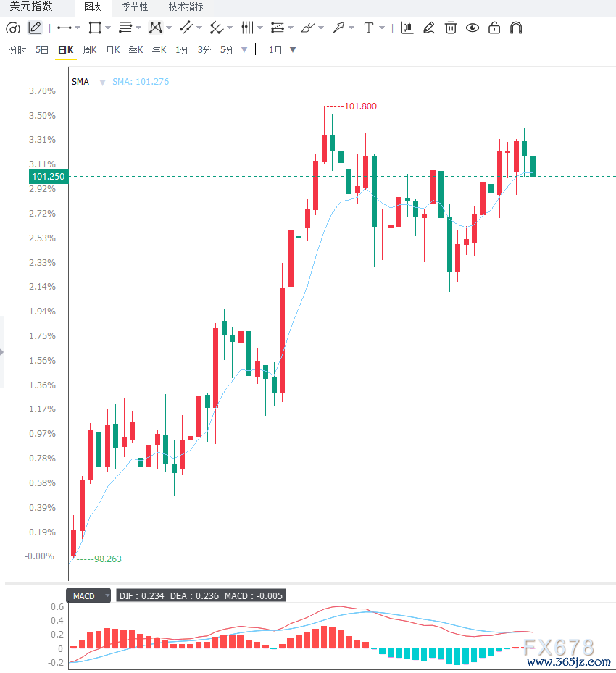Open dropdown next to channel line tool

[x=199, y=28]
